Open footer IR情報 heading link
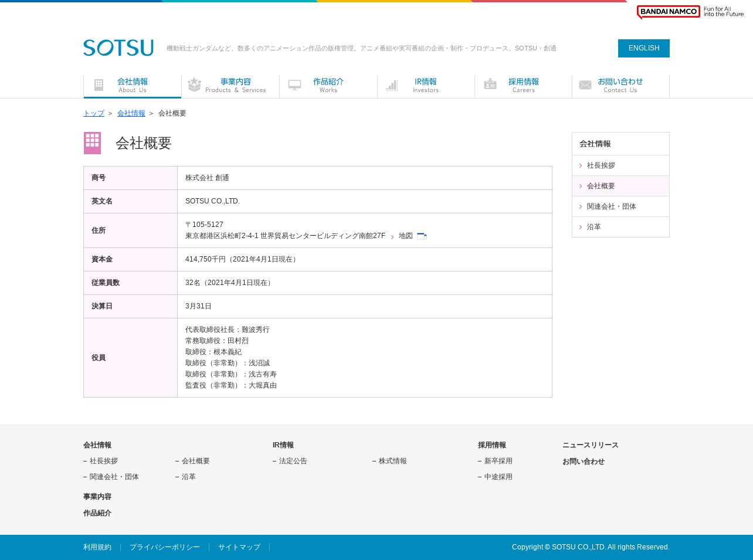The height and width of the screenshot is (560, 753). (x=283, y=445)
